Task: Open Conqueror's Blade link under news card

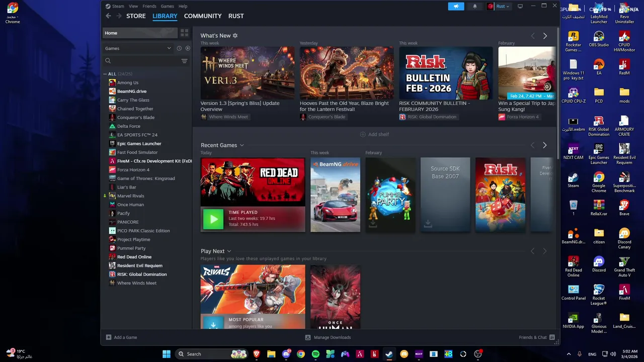Action: coord(327,117)
